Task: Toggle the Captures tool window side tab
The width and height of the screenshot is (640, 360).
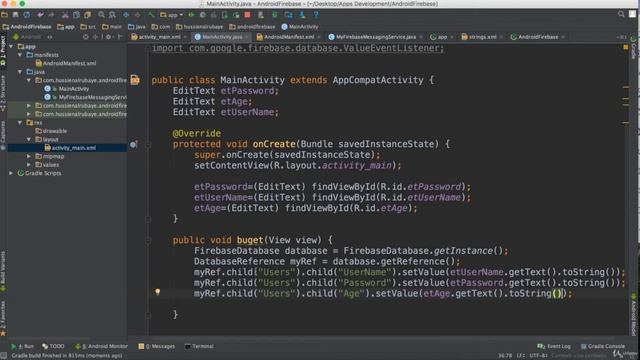Action: tap(3, 135)
